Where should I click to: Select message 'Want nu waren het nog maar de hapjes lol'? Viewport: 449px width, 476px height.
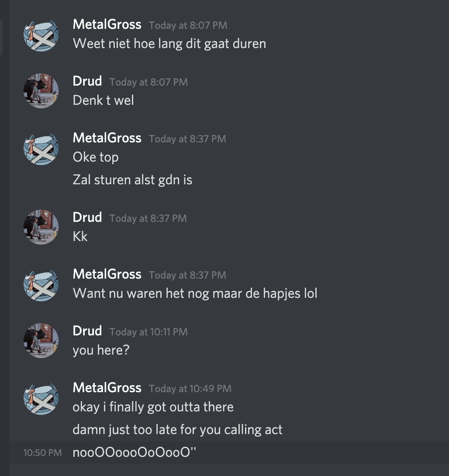(195, 293)
